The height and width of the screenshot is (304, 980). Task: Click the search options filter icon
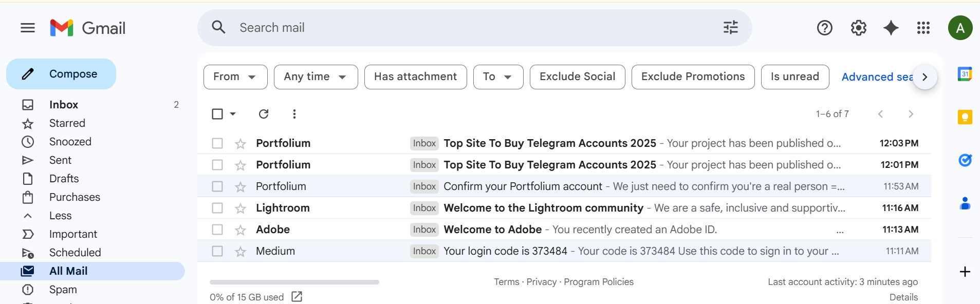click(x=730, y=27)
